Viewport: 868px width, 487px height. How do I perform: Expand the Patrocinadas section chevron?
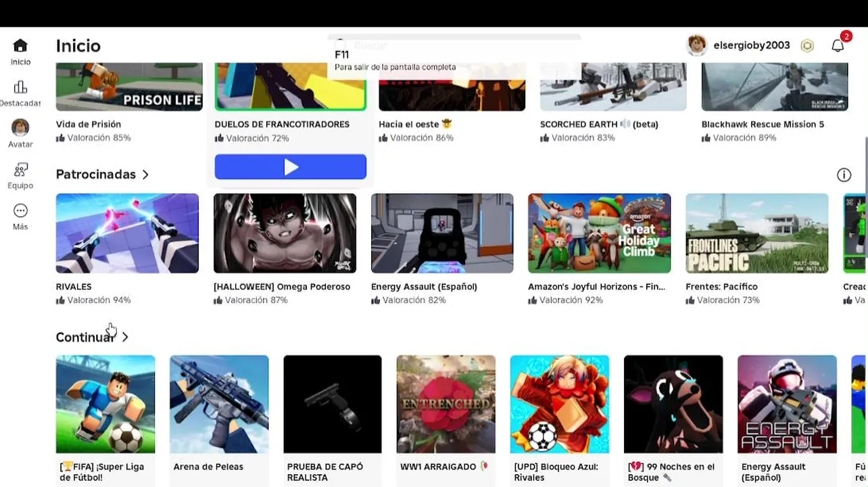point(145,175)
